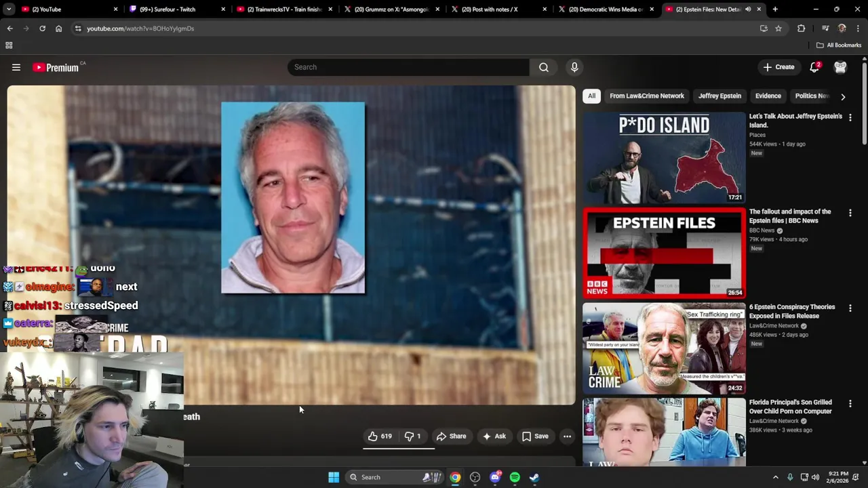Open YouTube notifications bell

[x=814, y=67]
